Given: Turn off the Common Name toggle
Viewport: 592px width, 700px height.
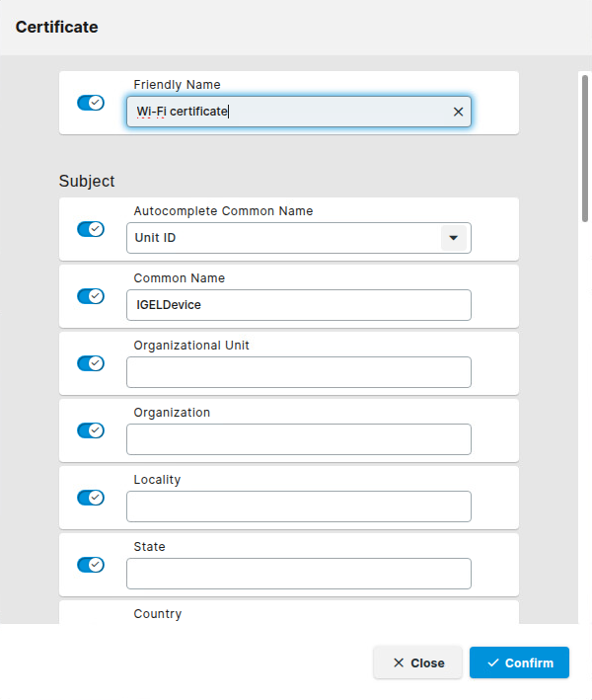Looking at the screenshot, I should point(91,296).
